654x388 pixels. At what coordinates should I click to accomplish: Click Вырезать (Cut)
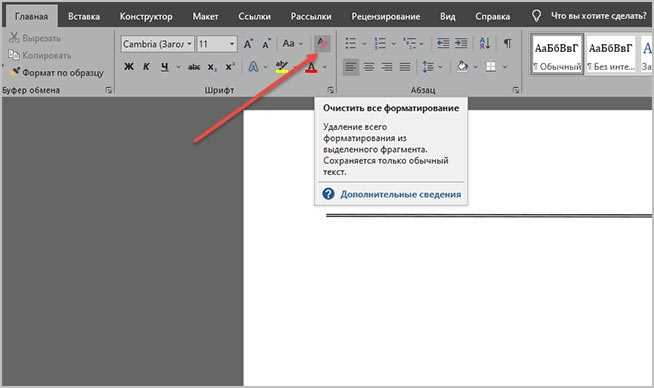coord(35,38)
